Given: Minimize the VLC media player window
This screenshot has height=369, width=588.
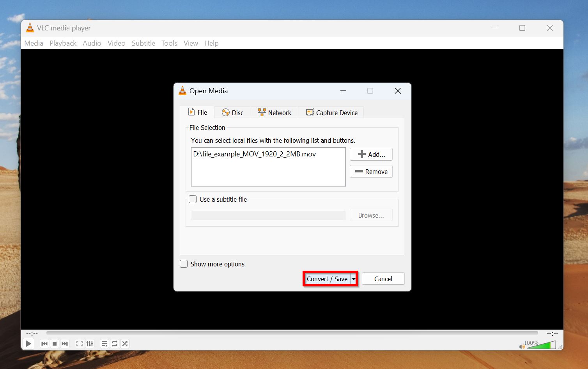Looking at the screenshot, I should tap(495, 28).
